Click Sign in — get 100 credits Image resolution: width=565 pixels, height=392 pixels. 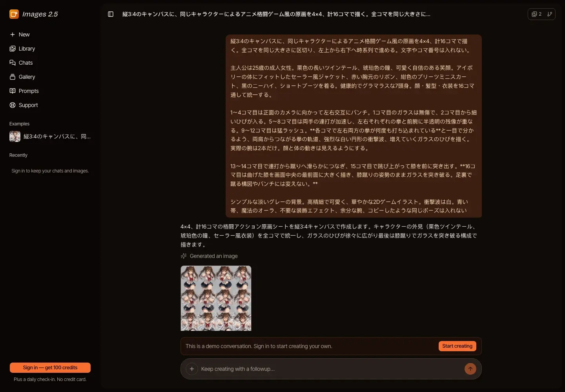(50, 368)
